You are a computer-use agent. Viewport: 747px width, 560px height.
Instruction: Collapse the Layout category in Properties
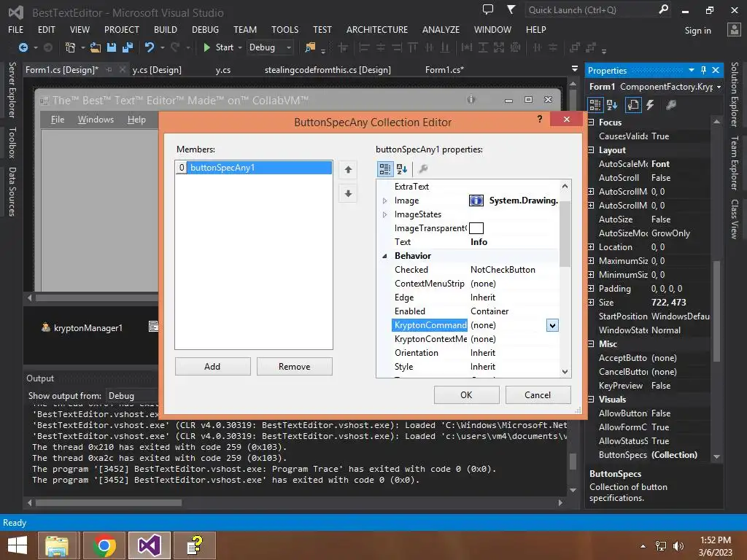tap(591, 150)
